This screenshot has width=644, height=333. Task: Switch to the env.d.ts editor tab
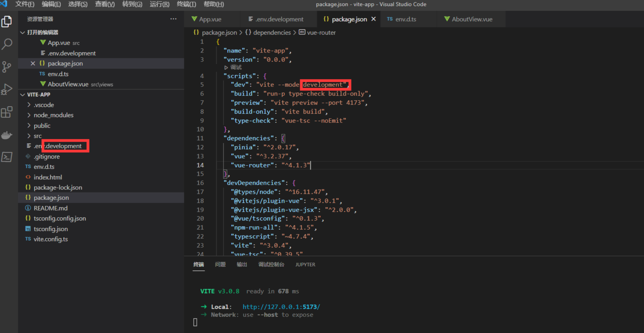tap(409, 19)
